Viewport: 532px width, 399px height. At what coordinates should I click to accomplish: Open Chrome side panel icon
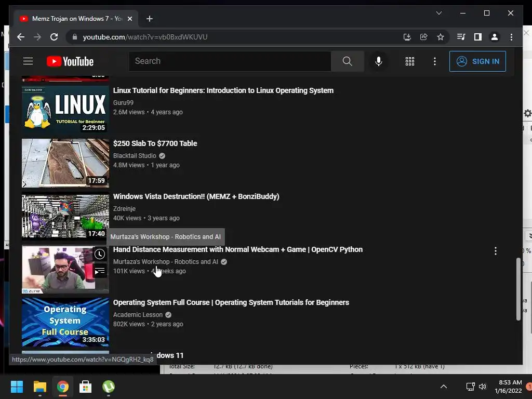tap(478, 37)
